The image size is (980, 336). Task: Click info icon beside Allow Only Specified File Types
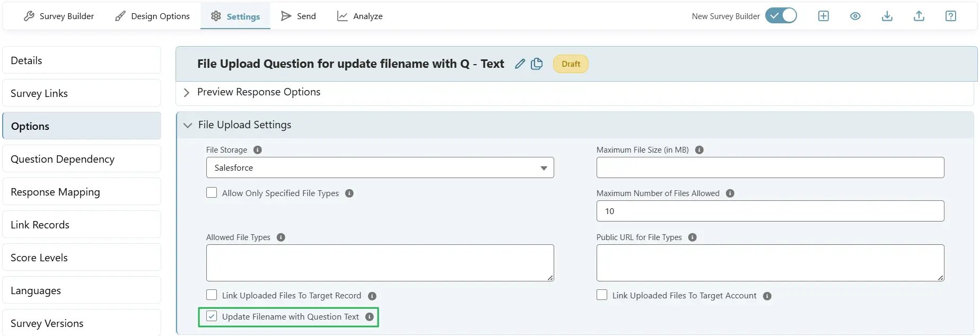(x=349, y=193)
